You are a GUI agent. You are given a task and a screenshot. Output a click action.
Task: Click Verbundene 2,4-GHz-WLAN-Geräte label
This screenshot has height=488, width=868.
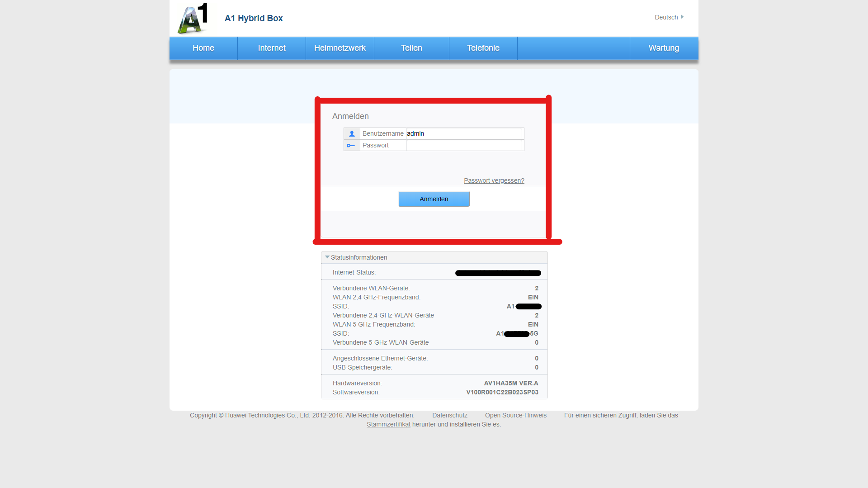click(383, 315)
